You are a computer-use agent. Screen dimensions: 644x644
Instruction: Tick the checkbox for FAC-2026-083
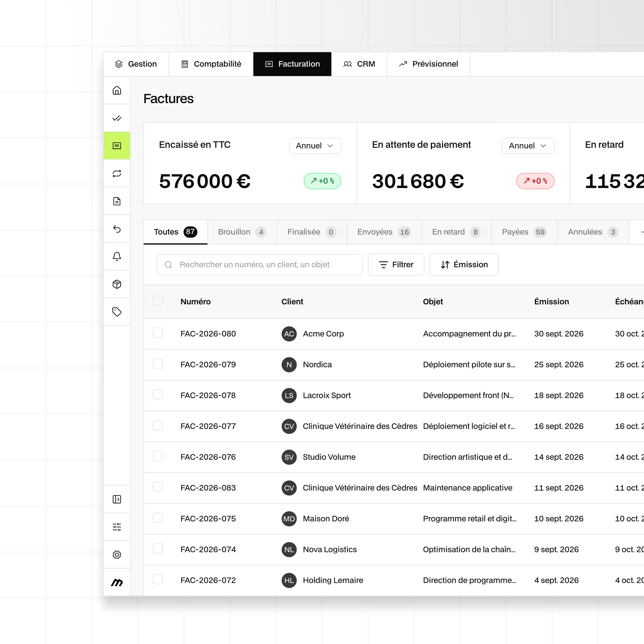coord(158,487)
